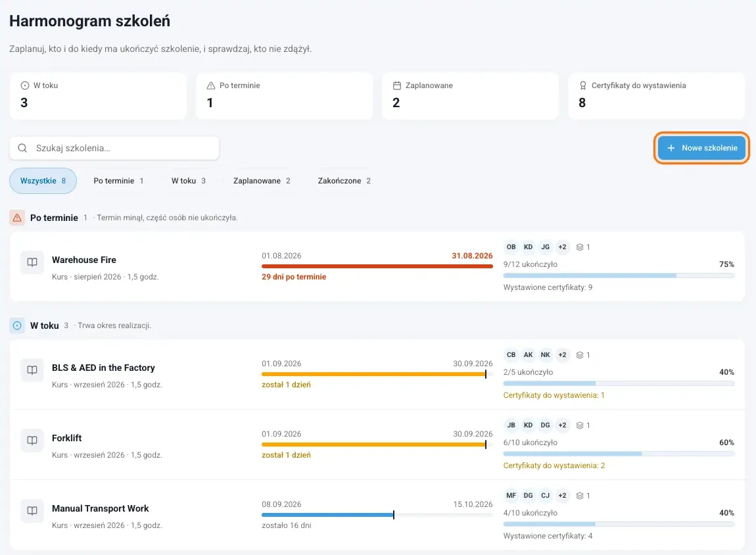This screenshot has height=555, width=756.
Task: Click the certificate badge icon on Certyfikaty do wystawienia card
Action: [x=583, y=85]
